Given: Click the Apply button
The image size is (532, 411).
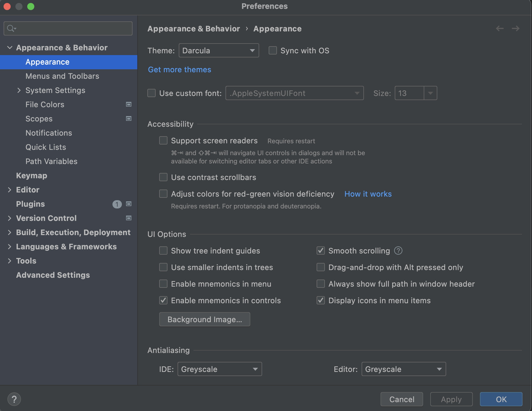Looking at the screenshot, I should pos(452,399).
